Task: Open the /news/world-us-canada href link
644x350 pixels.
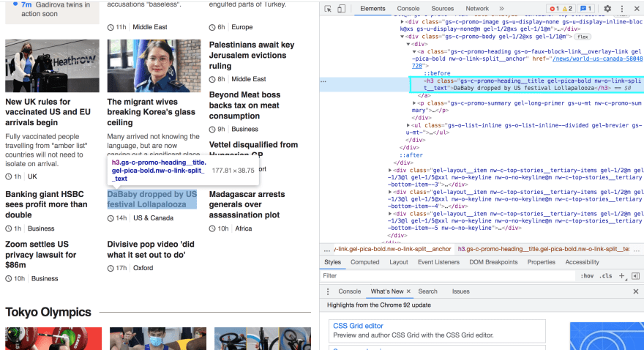Action: (x=596, y=59)
